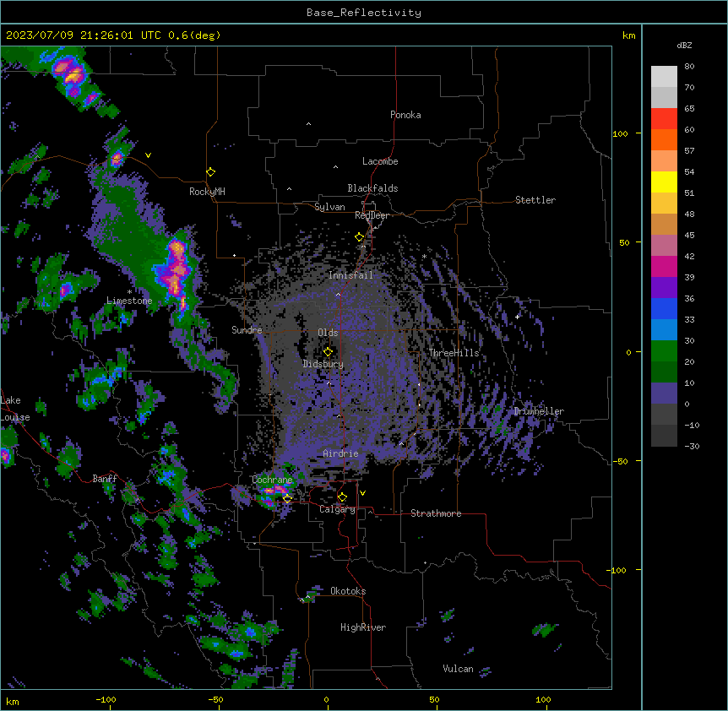728x711 pixels.
Task: Click the -100 tick label on bottom axis
Action: coord(106,699)
